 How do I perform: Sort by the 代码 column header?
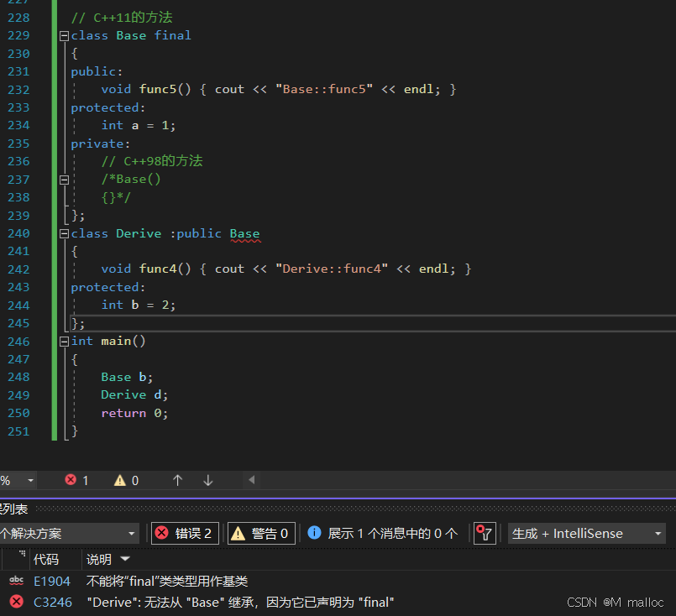46,559
